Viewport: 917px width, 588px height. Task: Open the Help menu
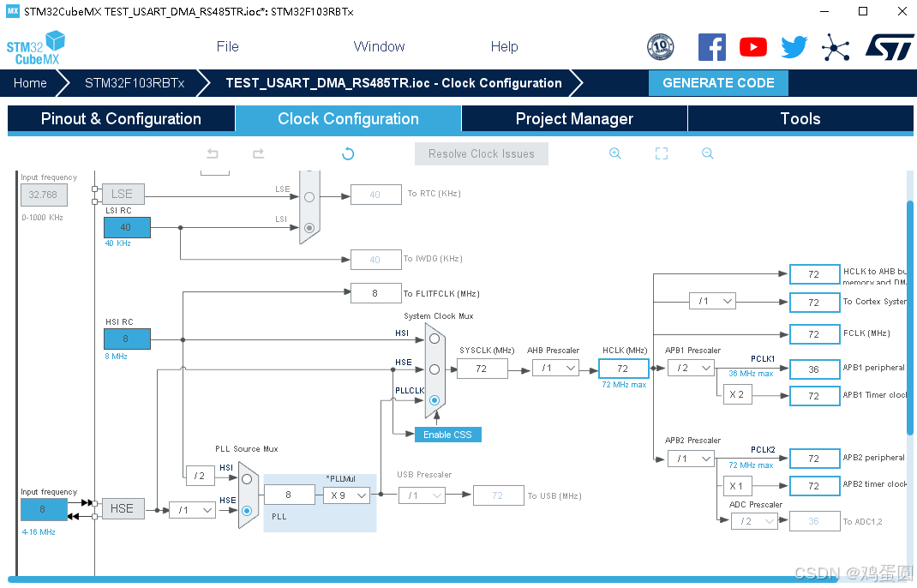pyautogui.click(x=504, y=47)
